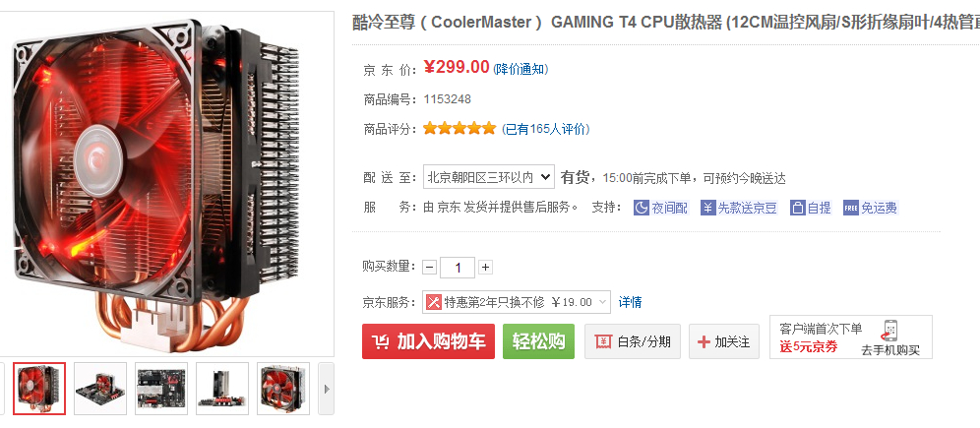Screen dimensions: 980x428
Task: Open the 已有165人评价 reviews link
Action: [546, 129]
